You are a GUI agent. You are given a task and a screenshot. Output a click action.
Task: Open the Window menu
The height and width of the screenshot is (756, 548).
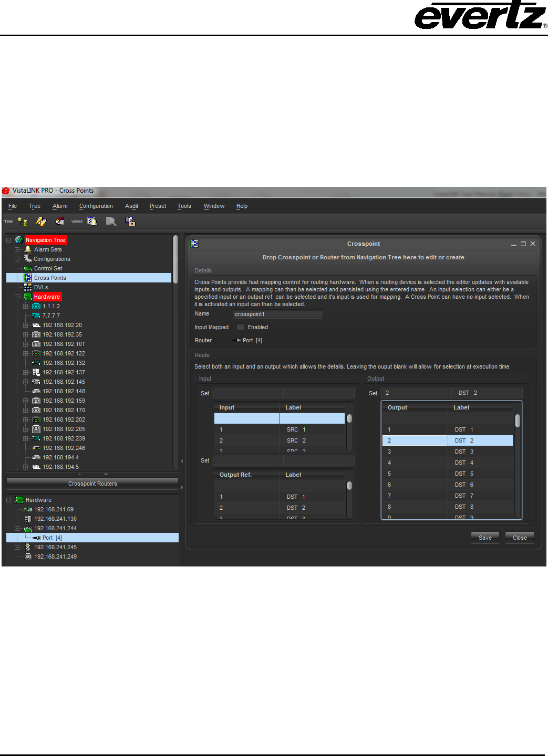click(x=214, y=206)
